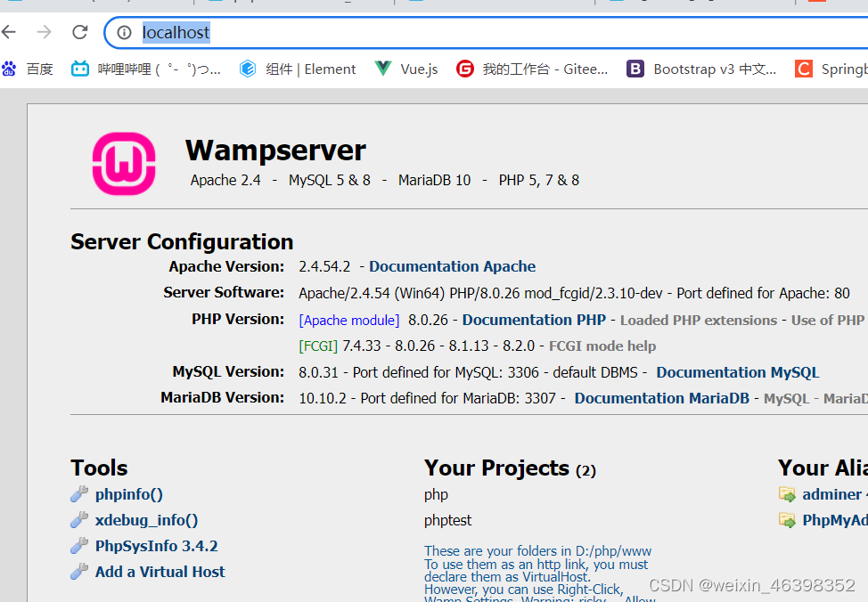Open Documentation PHP link
This screenshot has height=602, width=868.
coord(534,321)
